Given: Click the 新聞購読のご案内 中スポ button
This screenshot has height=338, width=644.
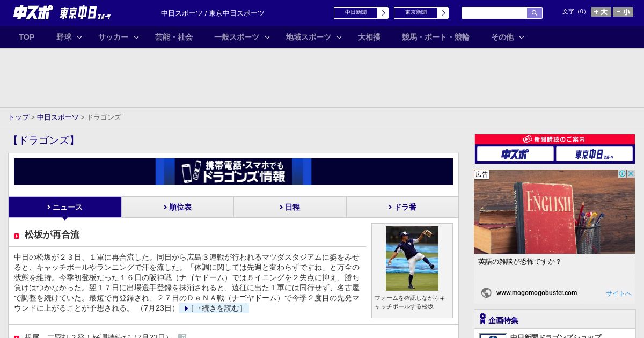Looking at the screenshot, I should pyautogui.click(x=515, y=155).
